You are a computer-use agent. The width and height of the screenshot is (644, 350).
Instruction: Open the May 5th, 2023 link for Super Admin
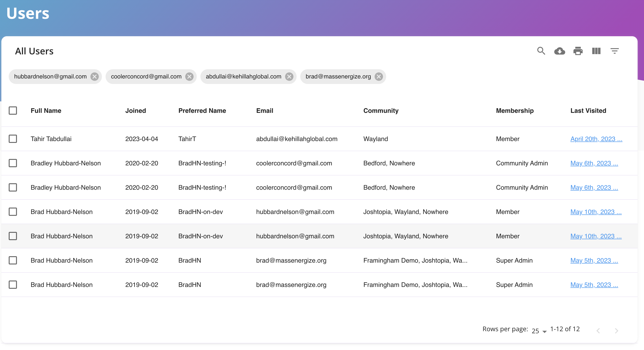(594, 260)
